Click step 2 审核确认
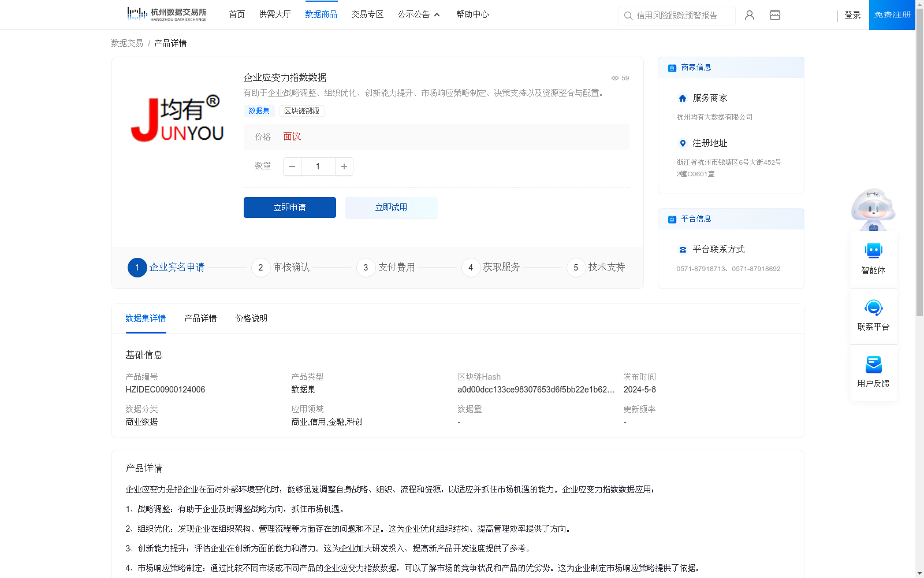 tap(281, 268)
